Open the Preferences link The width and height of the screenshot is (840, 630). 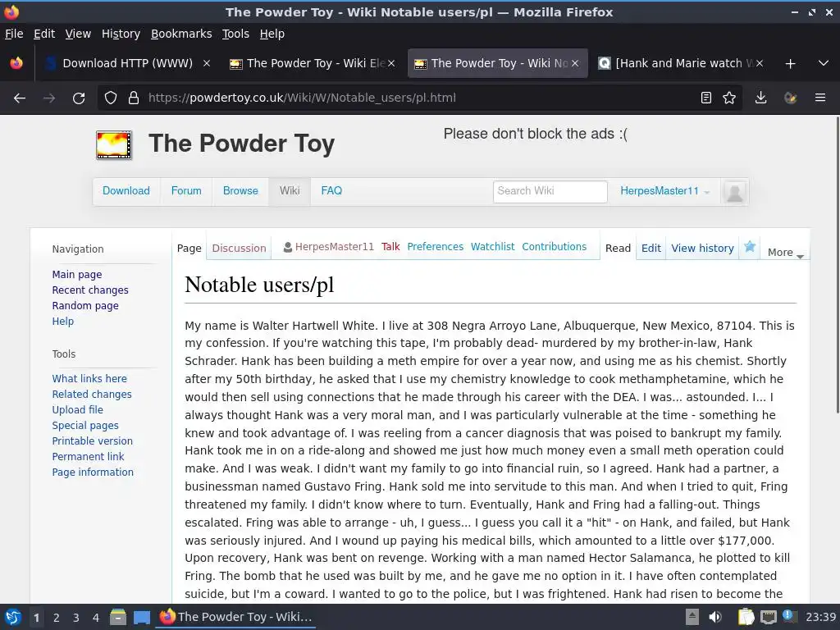[x=435, y=246]
